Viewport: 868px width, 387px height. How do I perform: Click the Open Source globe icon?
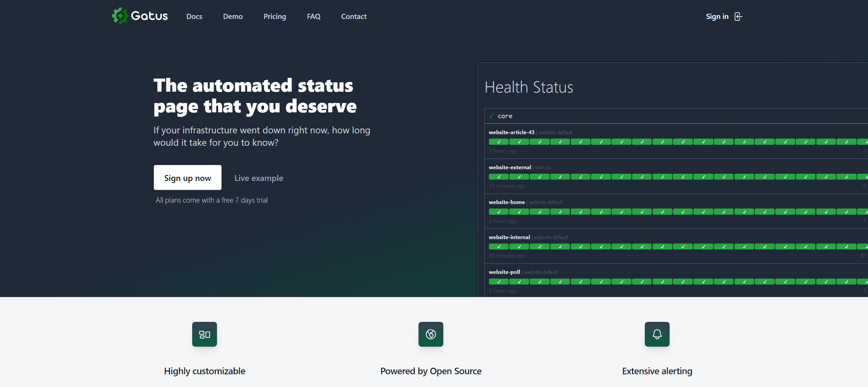(x=431, y=334)
